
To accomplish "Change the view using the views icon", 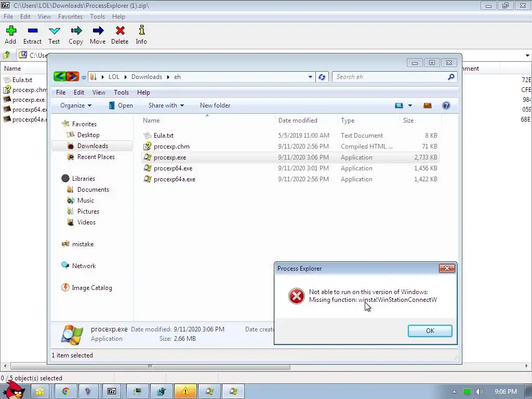I will [399, 105].
